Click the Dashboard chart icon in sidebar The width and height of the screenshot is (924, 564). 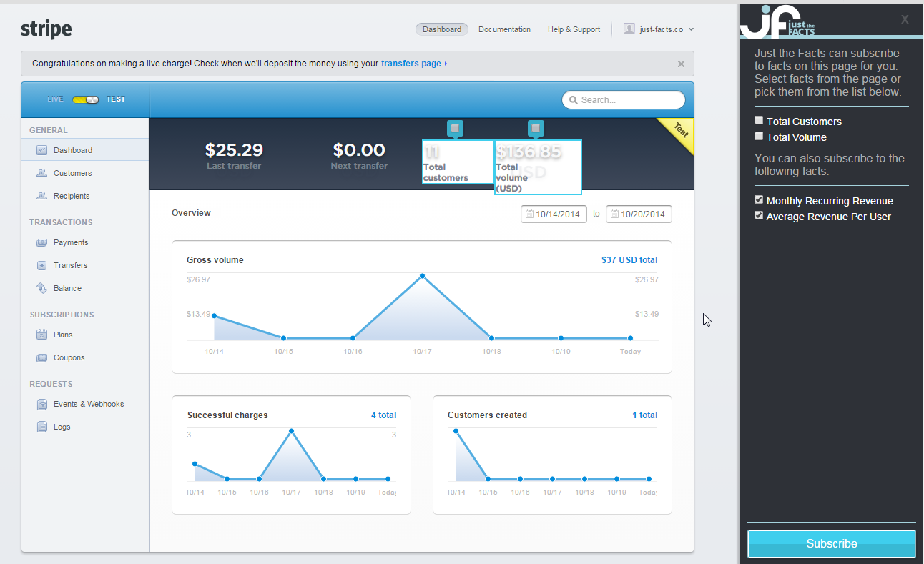41,150
